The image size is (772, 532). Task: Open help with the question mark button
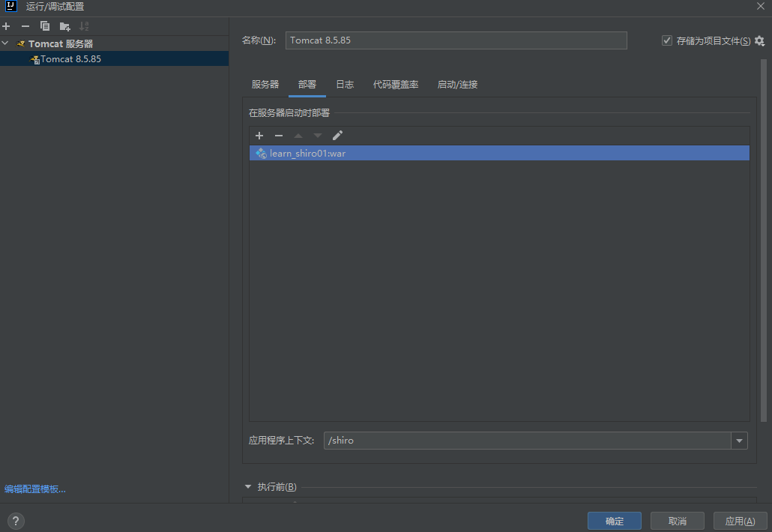16,521
